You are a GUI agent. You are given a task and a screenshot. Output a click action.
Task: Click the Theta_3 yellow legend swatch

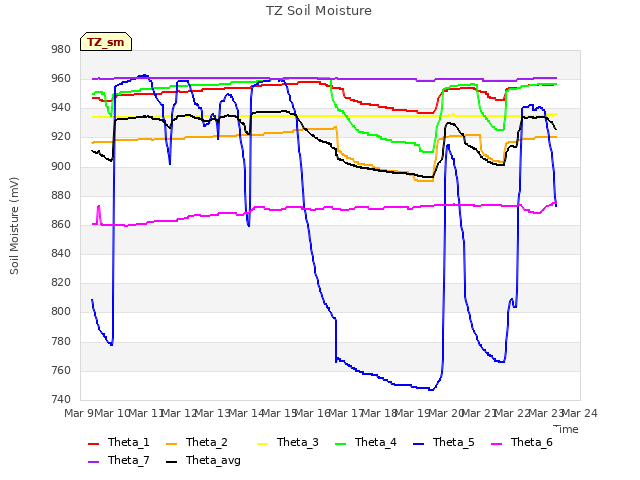[x=262, y=444]
